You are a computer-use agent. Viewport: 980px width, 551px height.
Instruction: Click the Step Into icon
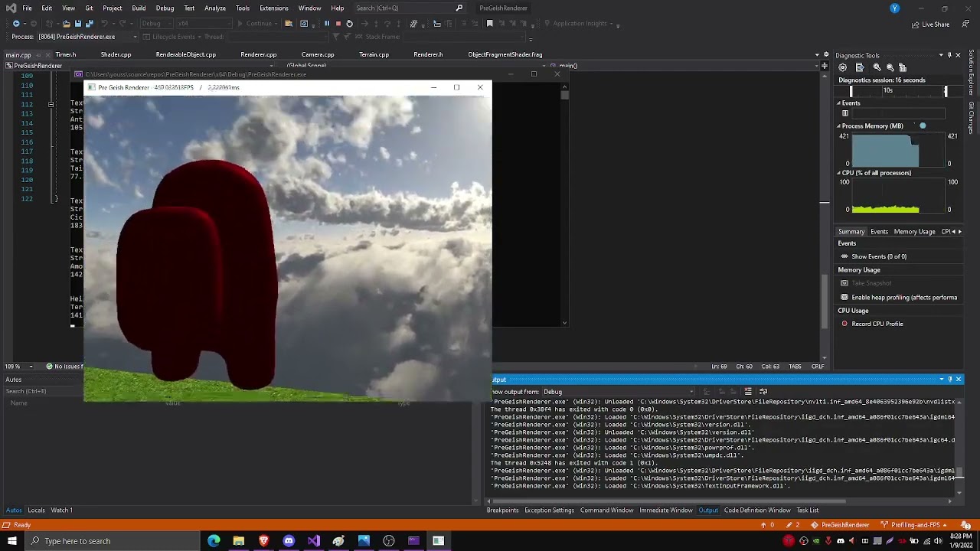375,23
